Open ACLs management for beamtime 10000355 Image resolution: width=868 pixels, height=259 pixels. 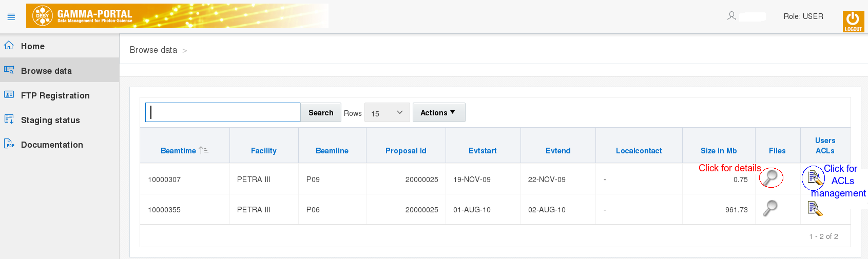pos(815,208)
